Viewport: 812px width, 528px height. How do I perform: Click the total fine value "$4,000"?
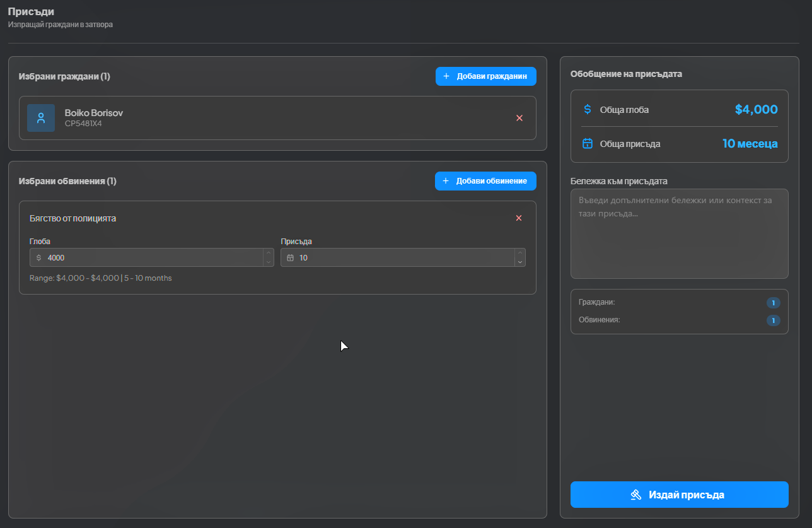click(x=757, y=109)
